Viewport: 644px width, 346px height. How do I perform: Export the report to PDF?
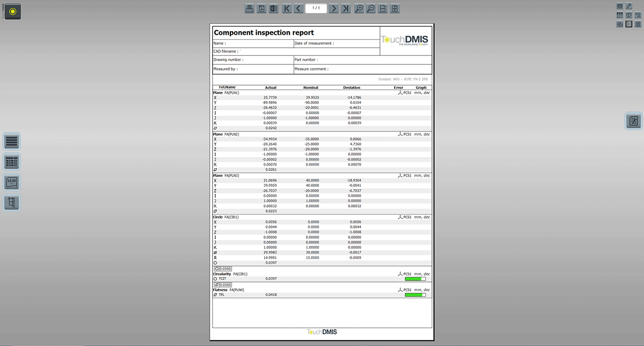point(262,9)
